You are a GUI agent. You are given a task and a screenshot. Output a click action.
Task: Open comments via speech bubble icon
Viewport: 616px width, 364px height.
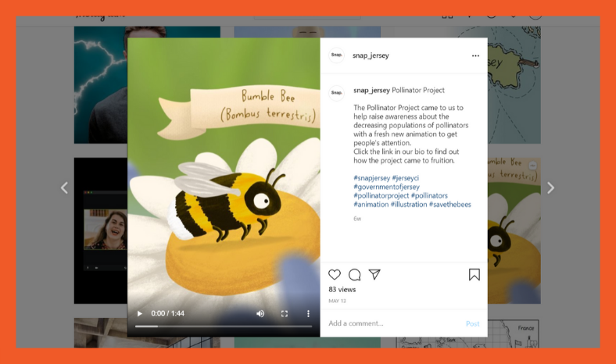(355, 274)
